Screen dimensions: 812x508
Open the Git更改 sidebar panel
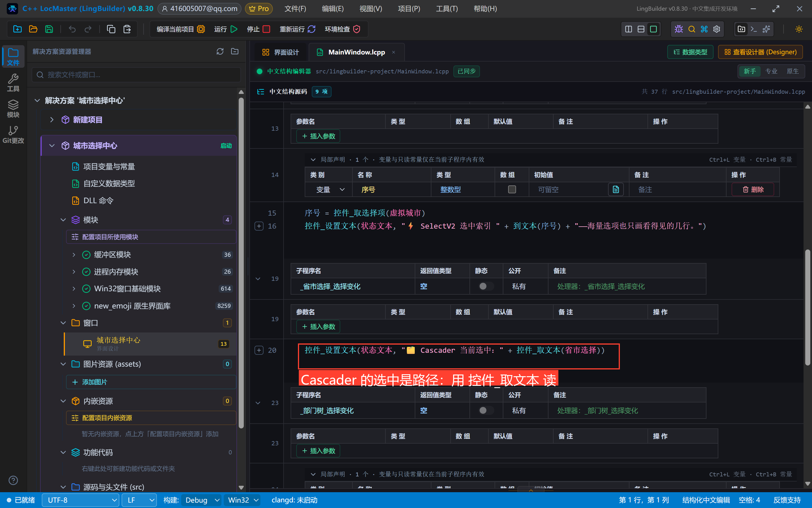point(13,134)
